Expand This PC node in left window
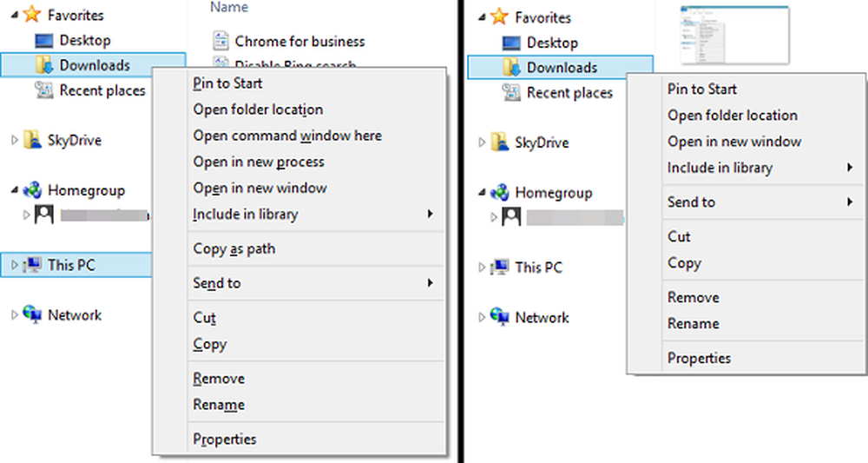This screenshot has height=463, width=868. (x=15, y=265)
